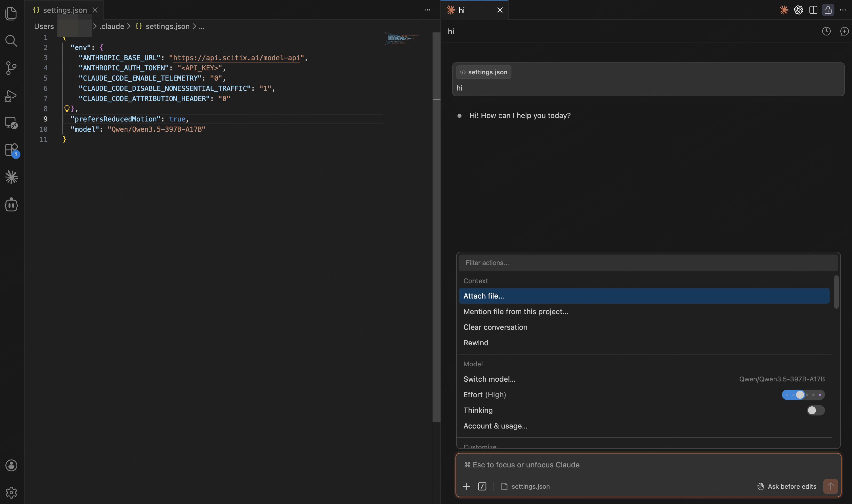Open the ChatGPT Codex icon in toolbar
This screenshot has width=852, height=504.
click(798, 10)
